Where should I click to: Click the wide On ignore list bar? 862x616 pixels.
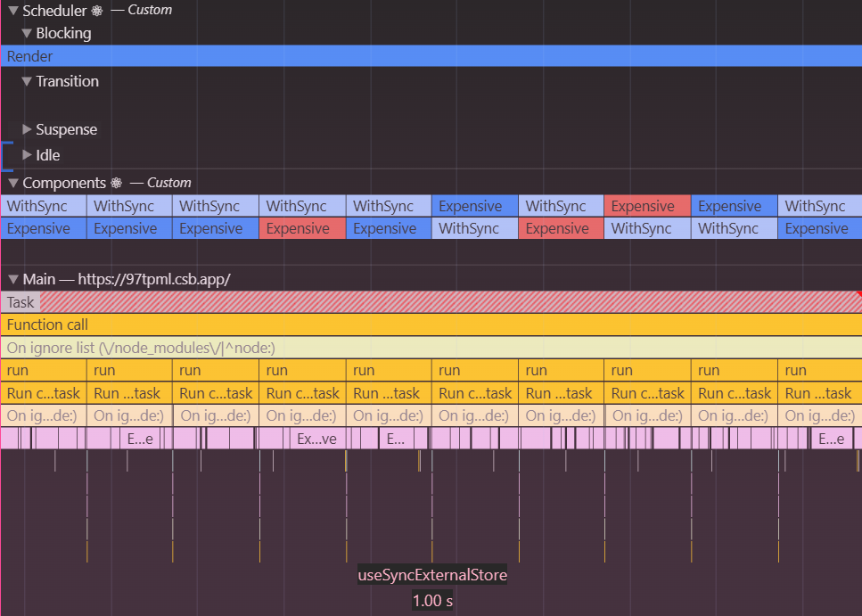[431, 348]
